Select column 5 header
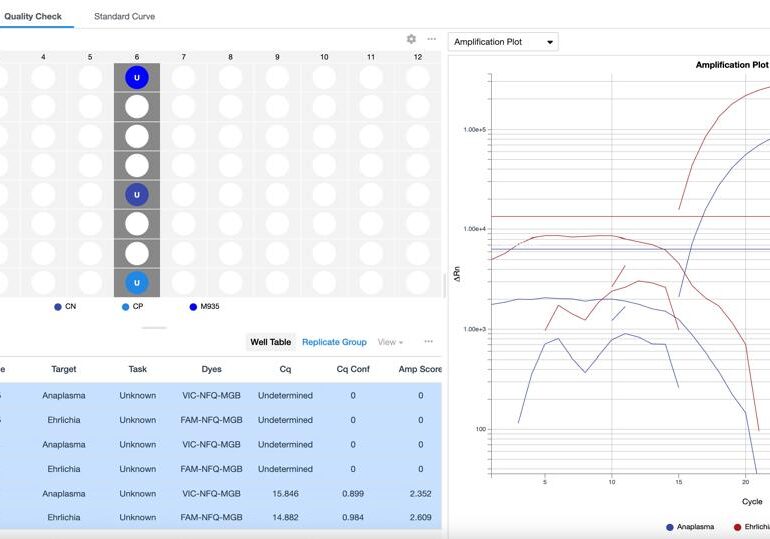This screenshot has width=770, height=539. (x=90, y=57)
